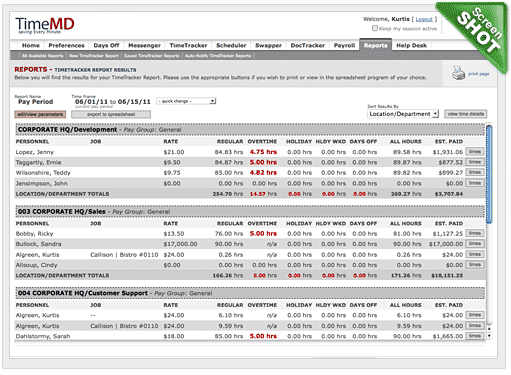
Task: Click export to spreadsheet button
Action: pyautogui.click(x=111, y=114)
